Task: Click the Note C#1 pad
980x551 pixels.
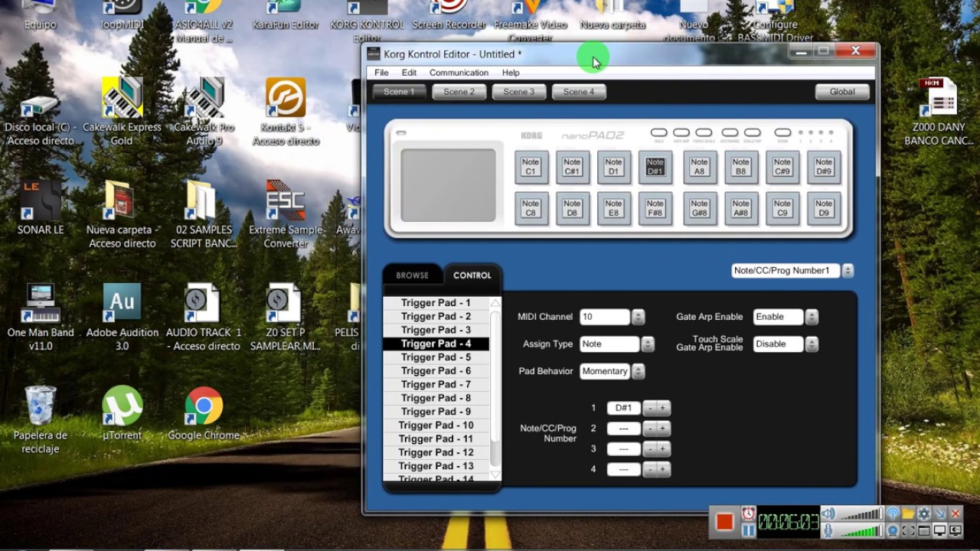Action: click(x=572, y=167)
